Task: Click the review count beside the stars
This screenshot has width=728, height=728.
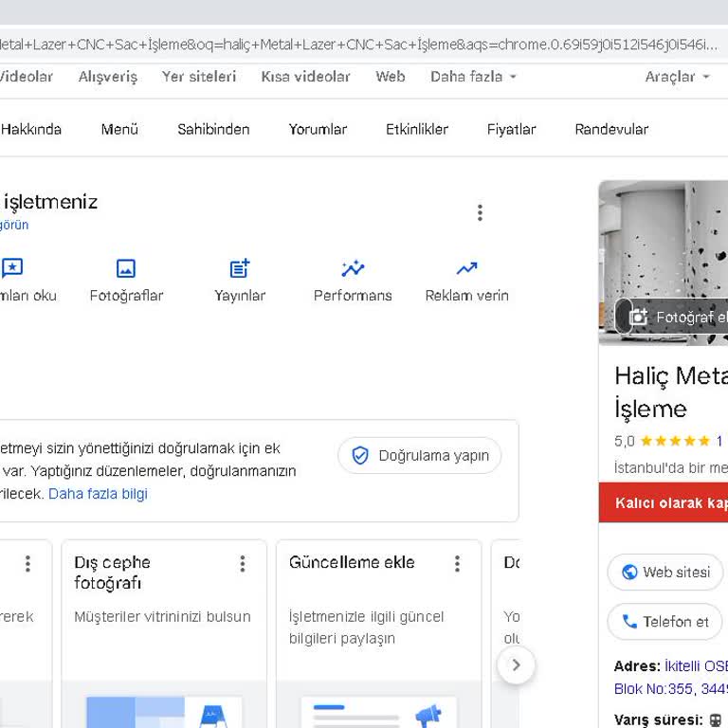Action: [719, 441]
